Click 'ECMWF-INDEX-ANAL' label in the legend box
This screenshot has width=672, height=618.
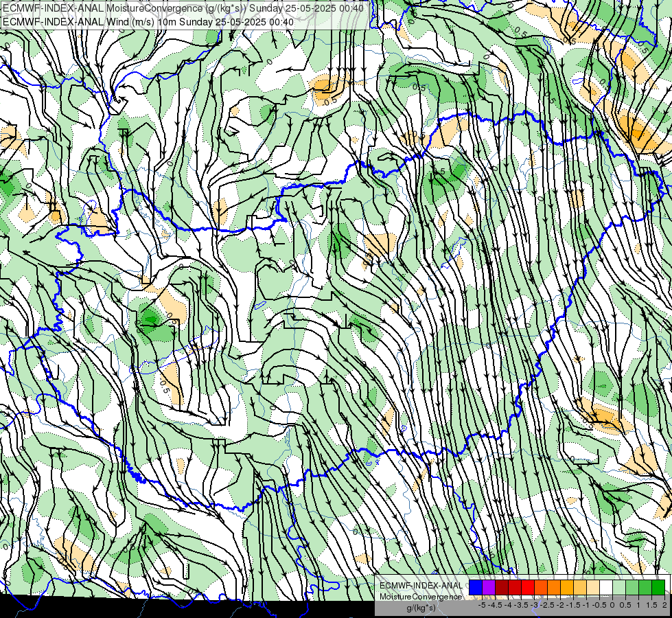click(421, 586)
